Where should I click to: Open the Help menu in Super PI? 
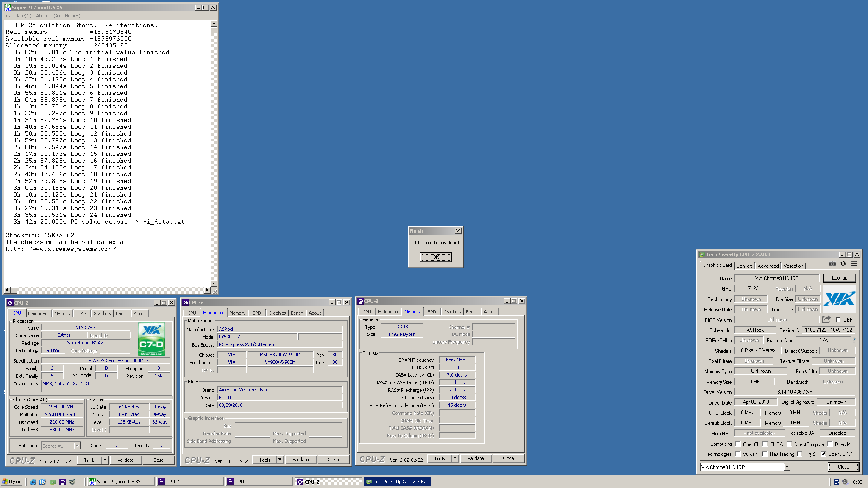(x=72, y=16)
